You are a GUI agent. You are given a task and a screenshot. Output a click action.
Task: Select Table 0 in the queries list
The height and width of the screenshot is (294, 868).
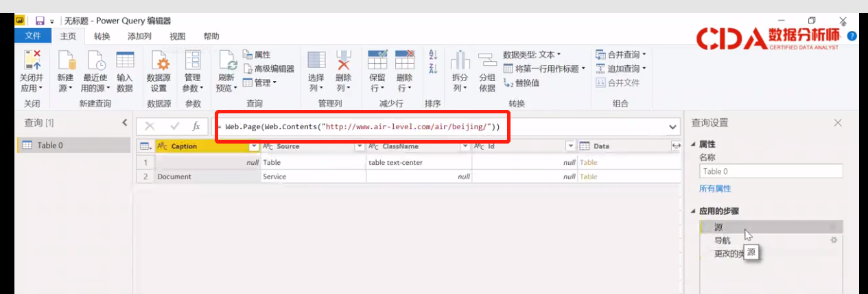click(x=73, y=145)
